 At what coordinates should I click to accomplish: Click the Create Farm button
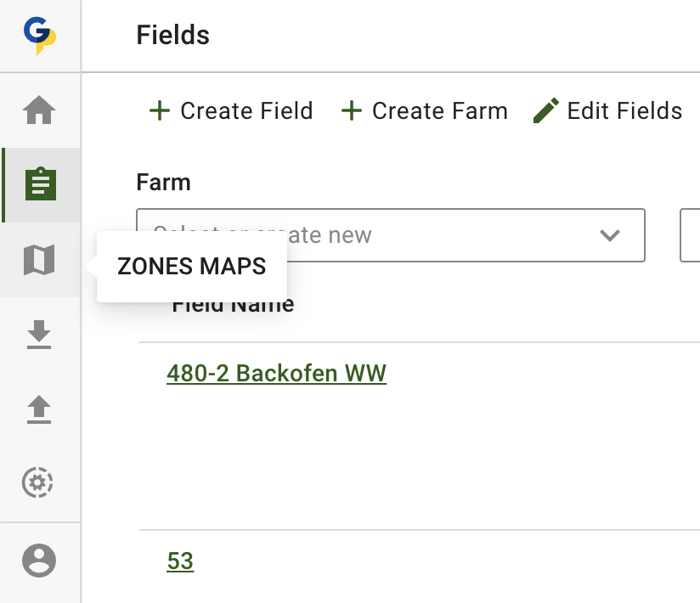pos(424,111)
